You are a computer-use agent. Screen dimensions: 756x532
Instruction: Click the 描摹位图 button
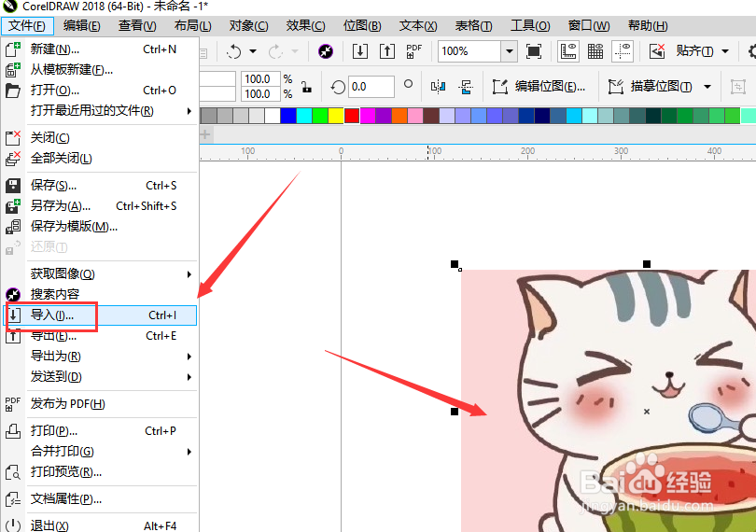pos(651,87)
